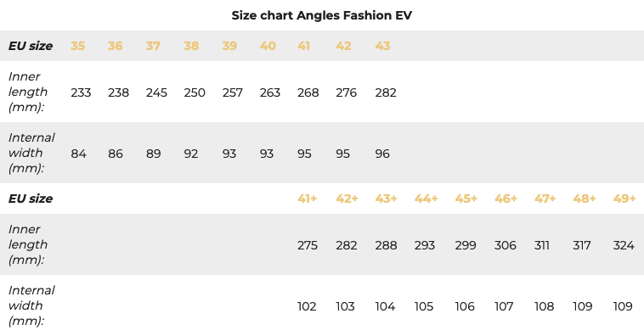
Task: Select EU size 41+ header
Action: [x=308, y=199]
